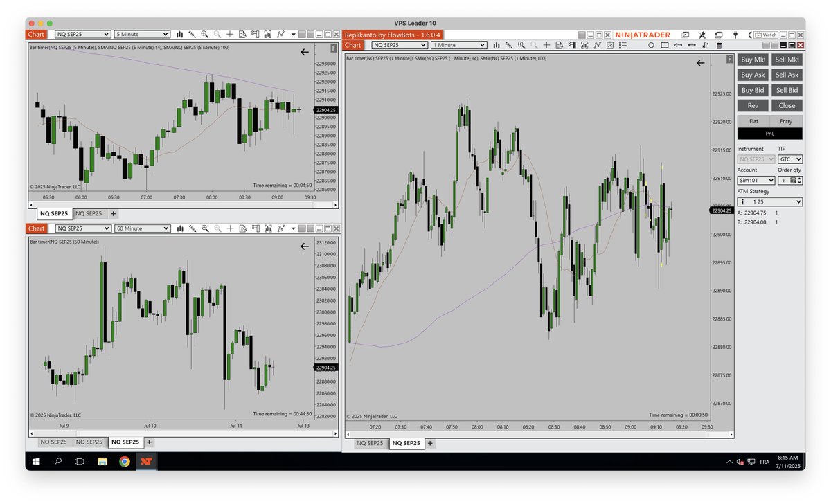This screenshot has height=504, width=831.
Task: Click Buy Mkt button
Action: click(x=752, y=60)
